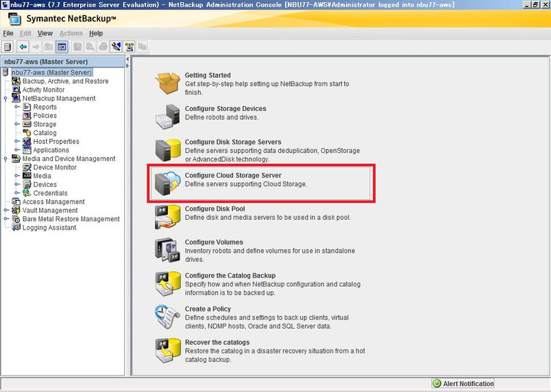Expand the Credentials node handle
The height and width of the screenshot is (392, 551).
coord(17,193)
